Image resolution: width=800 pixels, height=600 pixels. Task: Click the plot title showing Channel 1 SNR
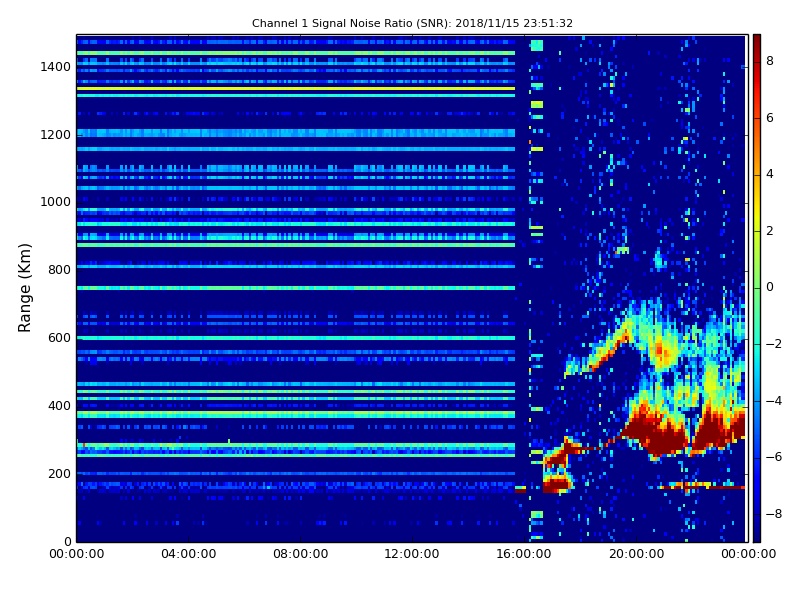[x=412, y=23]
